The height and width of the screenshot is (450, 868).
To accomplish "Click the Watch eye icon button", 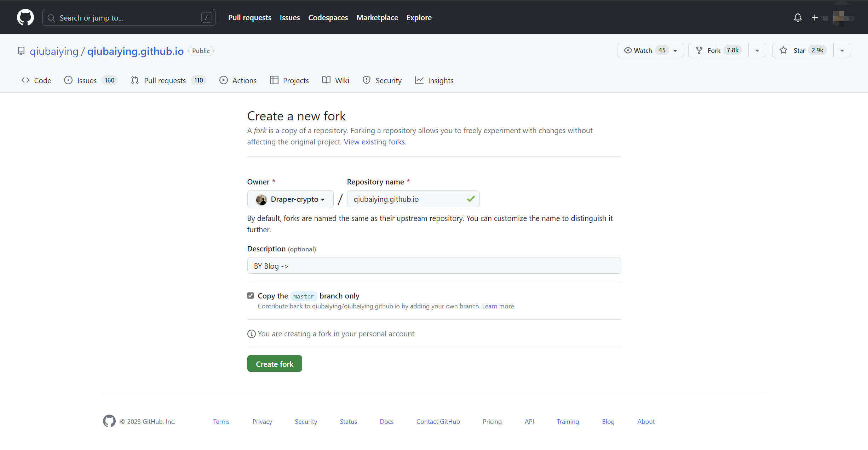I will click(x=628, y=50).
